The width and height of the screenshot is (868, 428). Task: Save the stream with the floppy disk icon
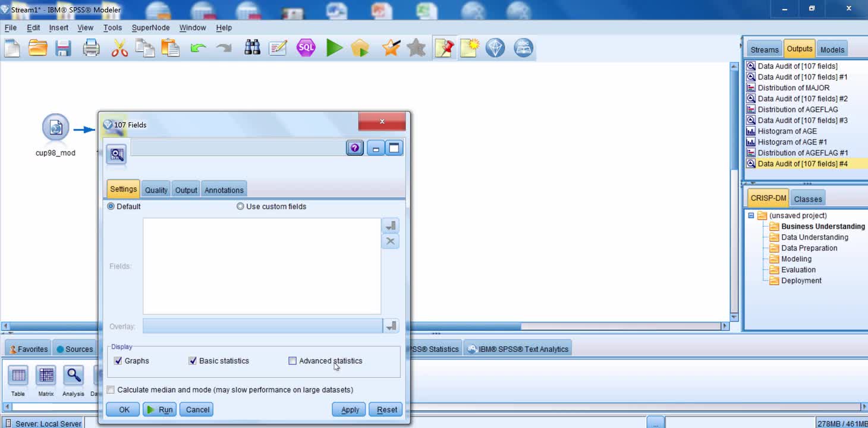pyautogui.click(x=64, y=48)
